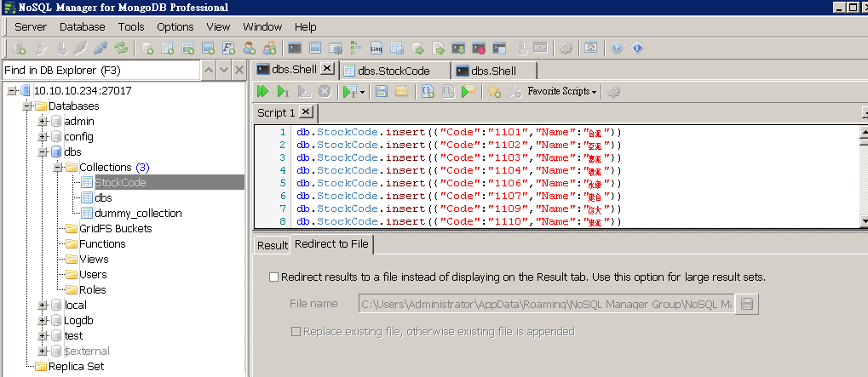Select the dummy_collection tree item

click(138, 214)
